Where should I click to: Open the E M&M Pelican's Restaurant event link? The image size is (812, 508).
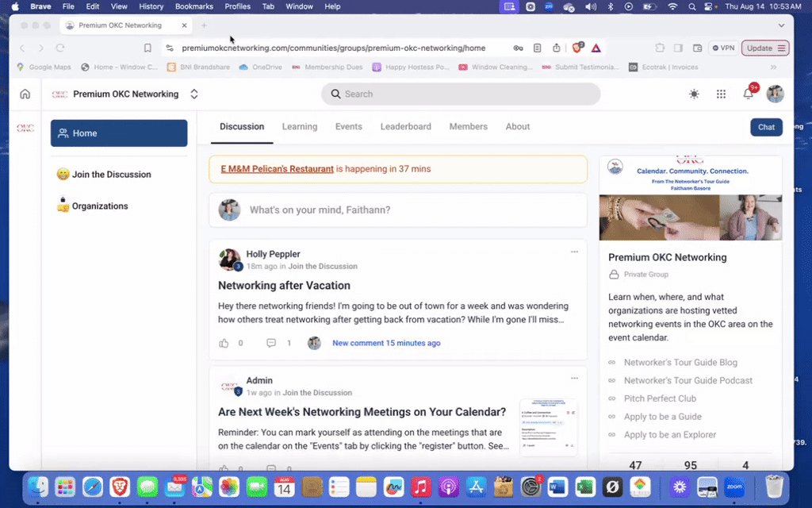tap(277, 169)
